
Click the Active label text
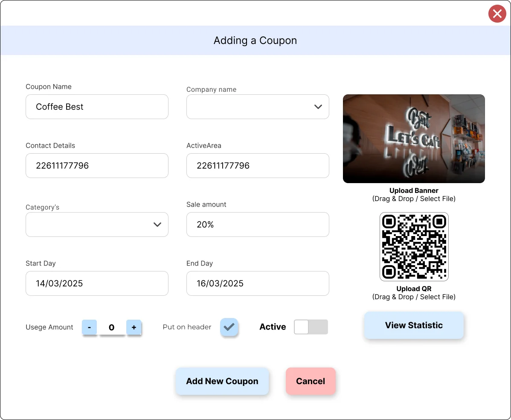pyautogui.click(x=273, y=327)
